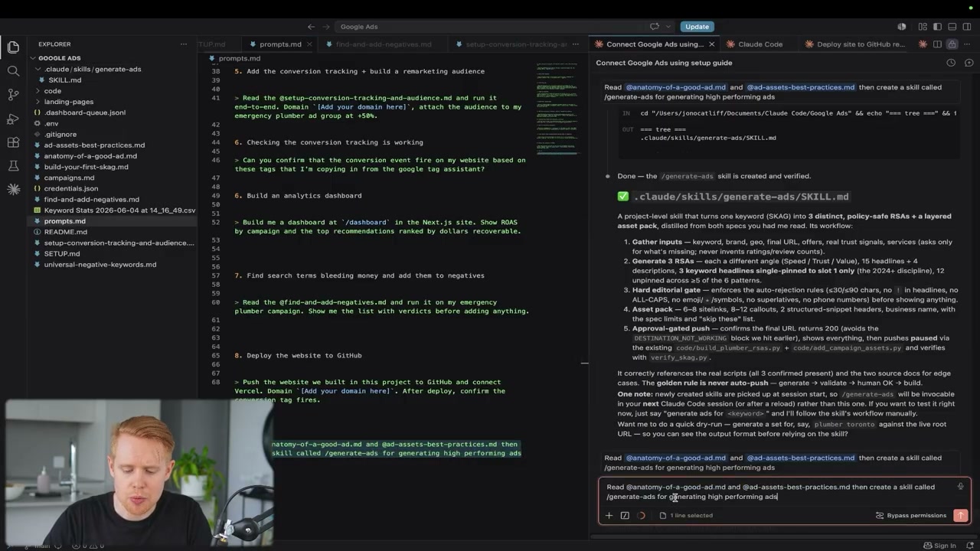This screenshot has height=551, width=980.
Task: Click the split editor icon
Action: click(937, 44)
